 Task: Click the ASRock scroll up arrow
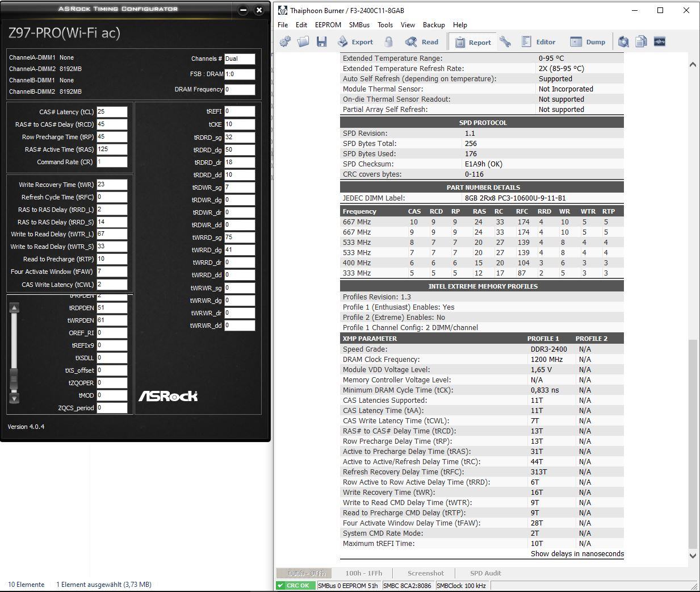tap(14, 308)
